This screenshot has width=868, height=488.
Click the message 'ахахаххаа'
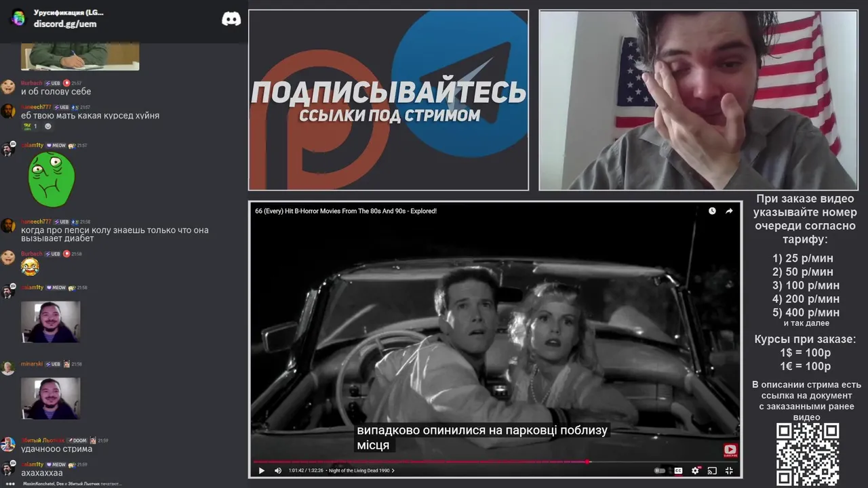(41, 473)
